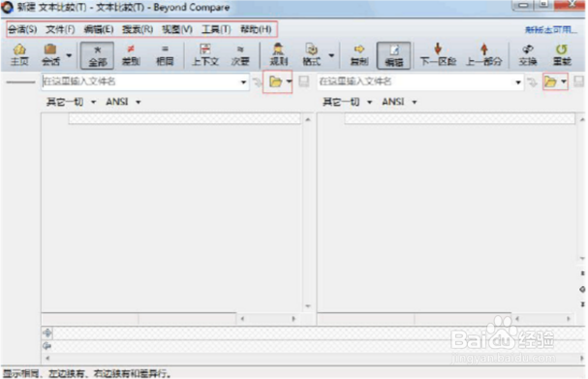Click the 复制 (Copy) arrow icon

(358, 55)
